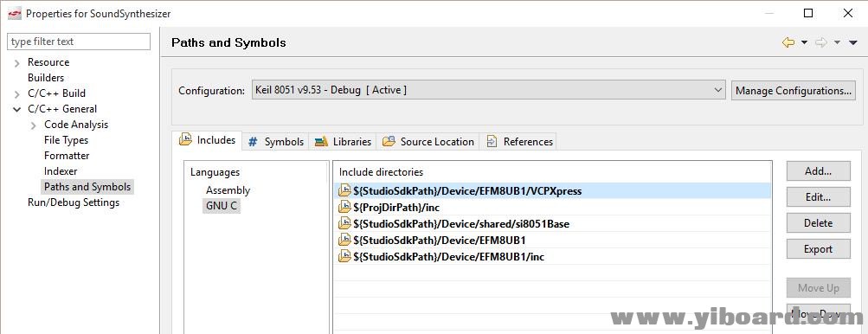Click the Simplicity Studio title bar icon

click(x=15, y=13)
